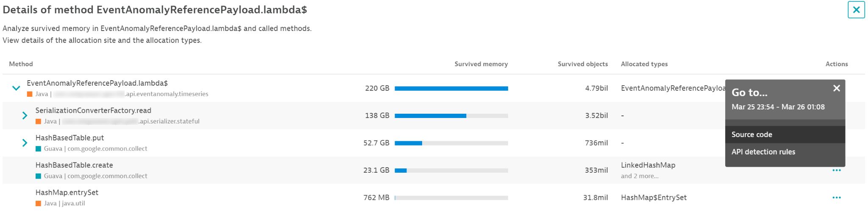Open actions menu for HashBasedTable.create
The image size is (868, 213).
point(836,170)
